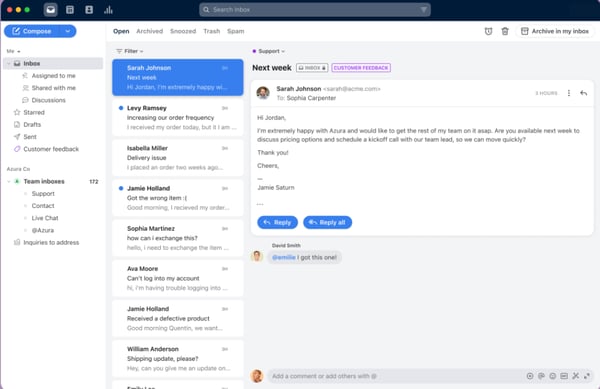This screenshot has width=600, height=389.
Task: Collapse the Inbox tree section
Action: [8, 63]
